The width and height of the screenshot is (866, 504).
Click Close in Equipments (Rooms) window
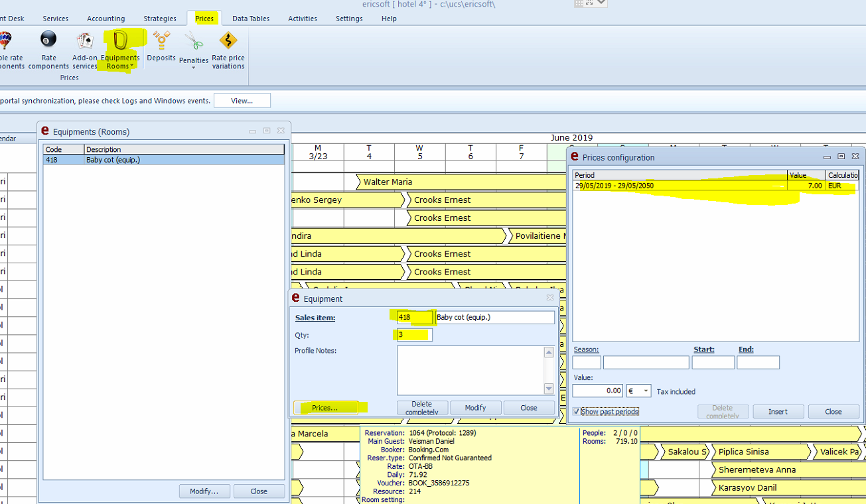coord(259,491)
